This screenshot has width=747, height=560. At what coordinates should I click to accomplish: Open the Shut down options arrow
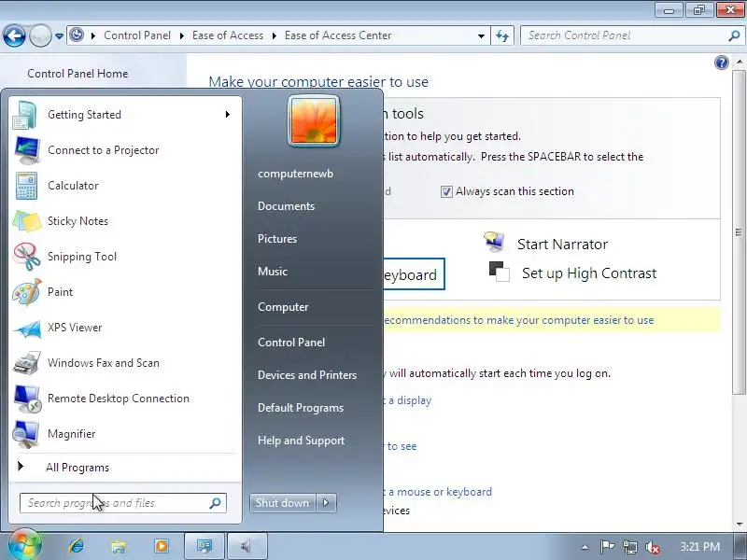[x=326, y=503]
